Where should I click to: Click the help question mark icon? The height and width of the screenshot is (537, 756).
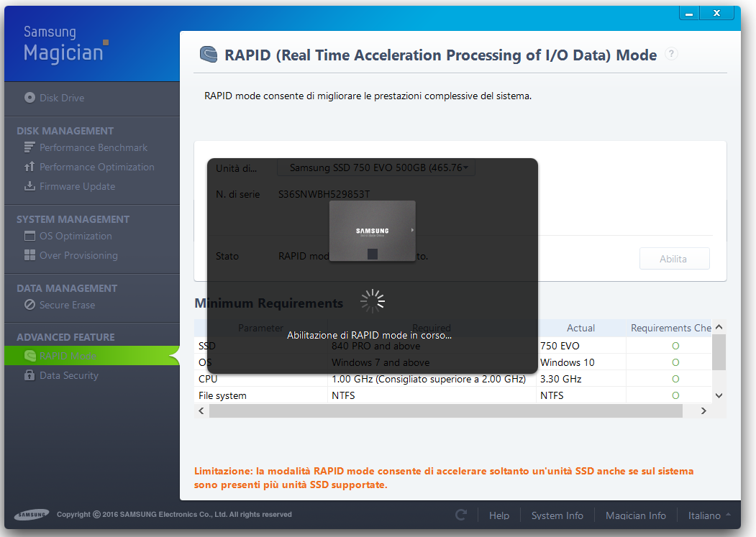[671, 53]
